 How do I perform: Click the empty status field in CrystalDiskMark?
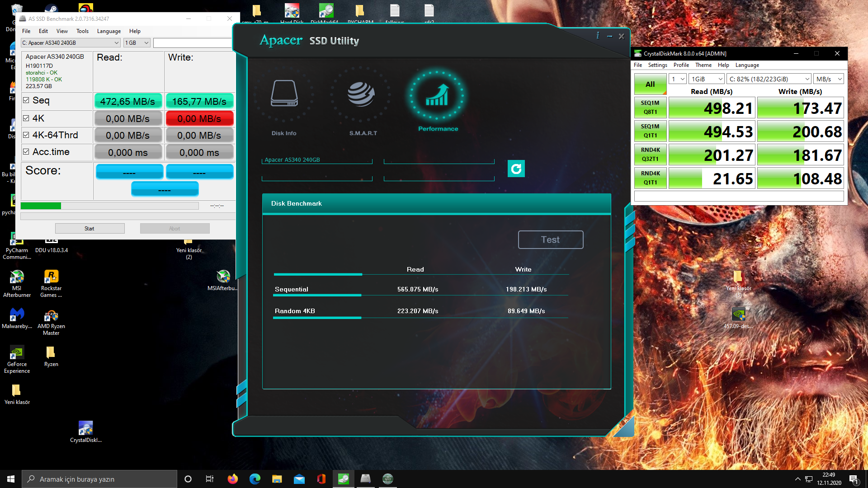pyautogui.click(x=739, y=196)
